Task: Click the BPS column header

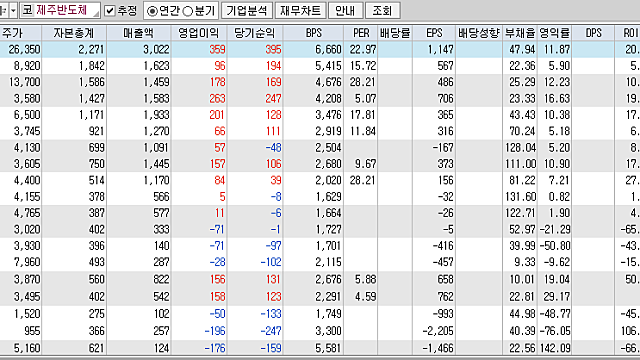Action: pos(313,33)
